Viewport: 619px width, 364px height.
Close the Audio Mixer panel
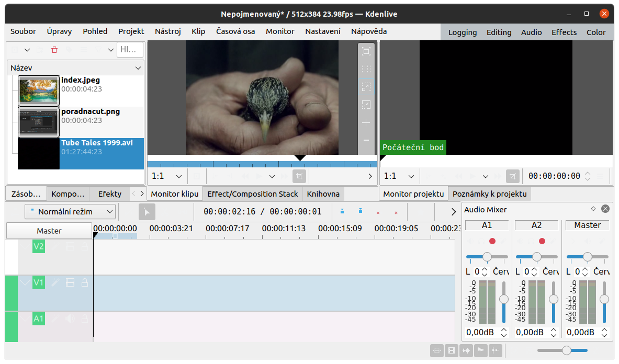(605, 209)
